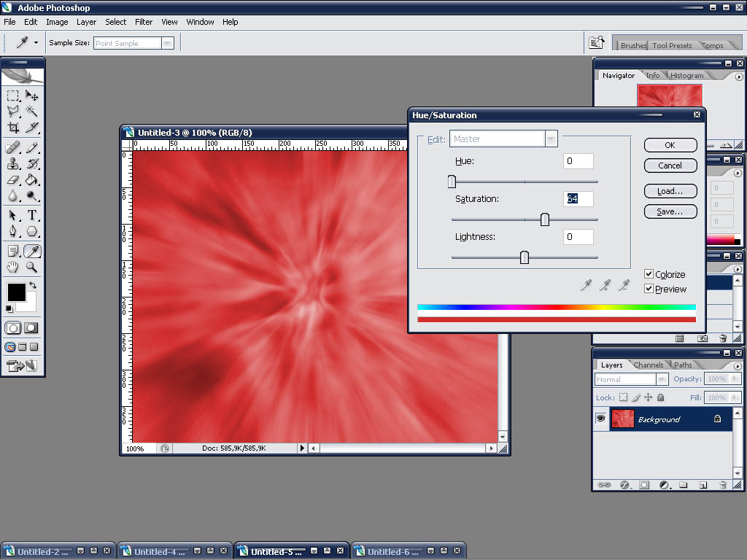Open the Layers blend mode dropdown
The image size is (747, 560).
click(x=662, y=379)
